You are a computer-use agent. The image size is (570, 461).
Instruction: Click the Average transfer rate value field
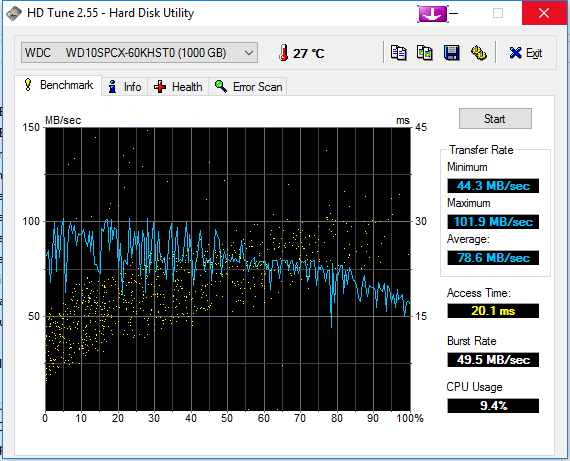click(493, 258)
